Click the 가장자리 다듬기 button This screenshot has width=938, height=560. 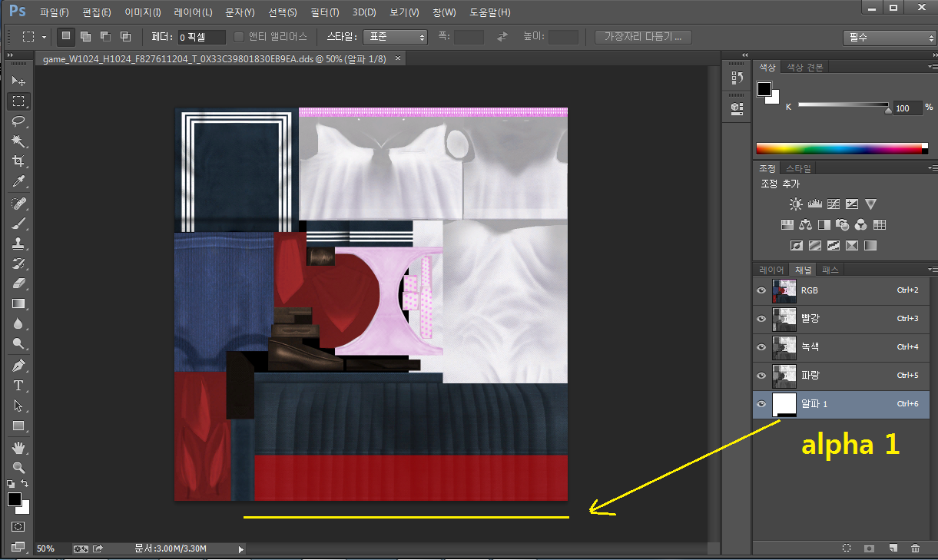pyautogui.click(x=643, y=37)
